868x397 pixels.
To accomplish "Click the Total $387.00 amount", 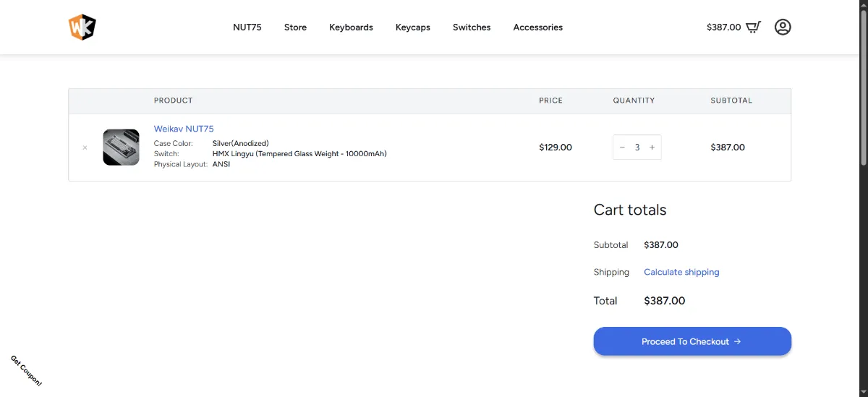I will pyautogui.click(x=664, y=301).
